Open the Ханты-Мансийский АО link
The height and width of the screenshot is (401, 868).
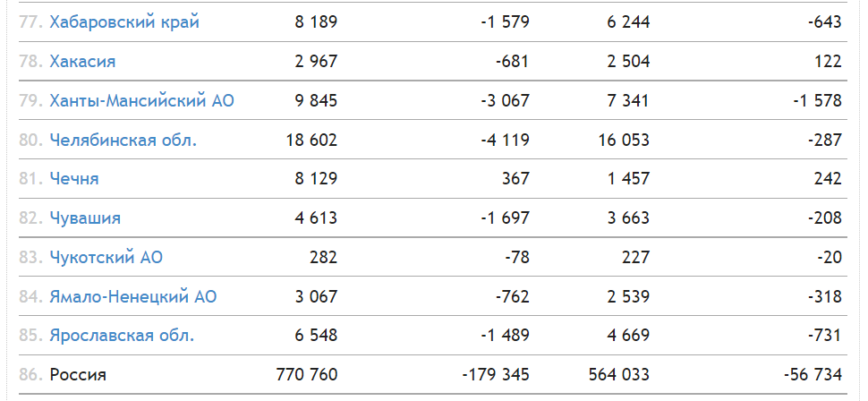141,101
